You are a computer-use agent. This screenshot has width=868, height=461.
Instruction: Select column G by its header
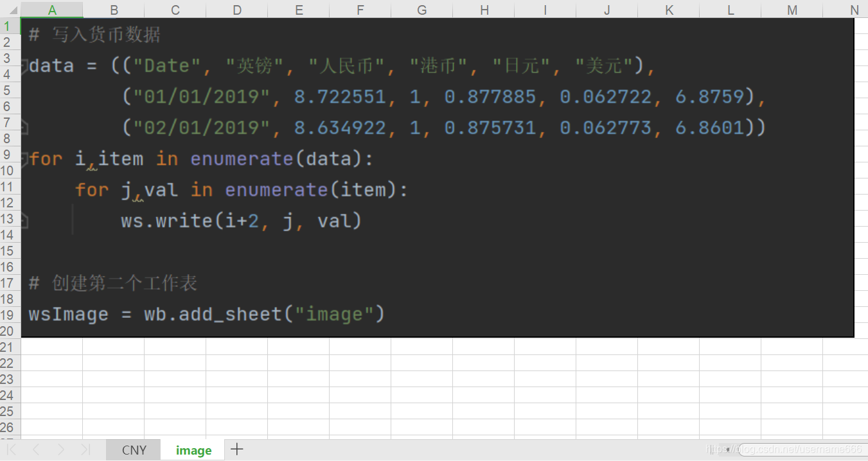(x=421, y=10)
